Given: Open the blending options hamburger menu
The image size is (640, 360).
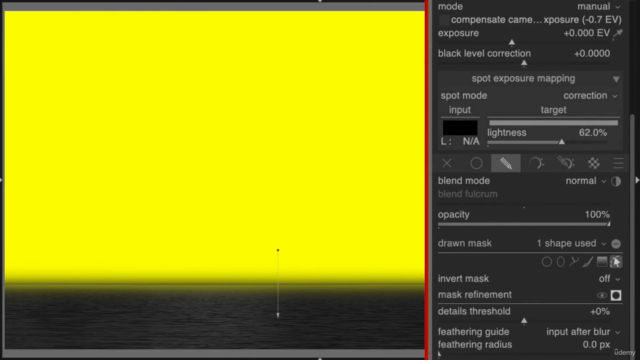Looking at the screenshot, I should click(x=618, y=163).
